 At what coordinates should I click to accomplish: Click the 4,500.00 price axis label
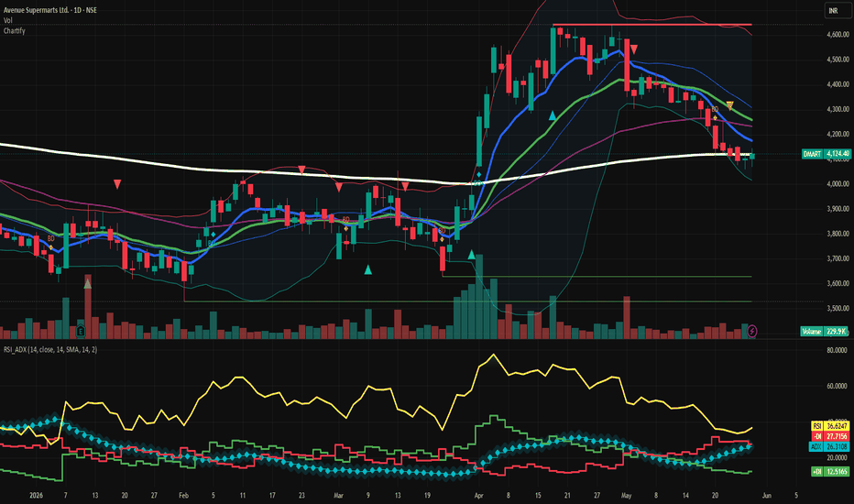tap(838, 60)
